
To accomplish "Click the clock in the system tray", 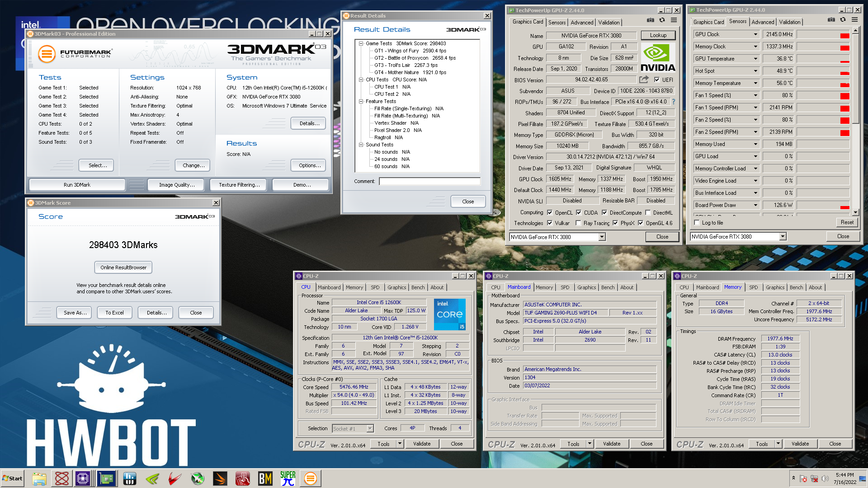I will pos(845,479).
